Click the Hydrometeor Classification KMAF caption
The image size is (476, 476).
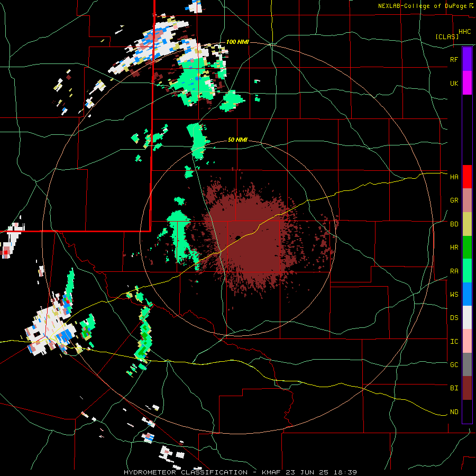pos(240,472)
